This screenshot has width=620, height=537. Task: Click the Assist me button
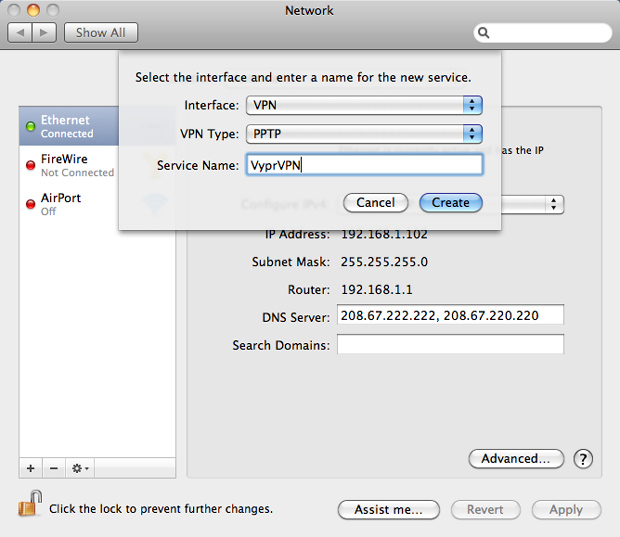click(x=389, y=510)
